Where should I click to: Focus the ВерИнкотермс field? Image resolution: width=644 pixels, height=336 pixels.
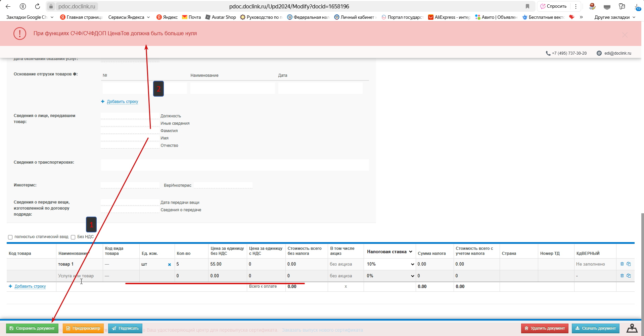[x=223, y=185]
